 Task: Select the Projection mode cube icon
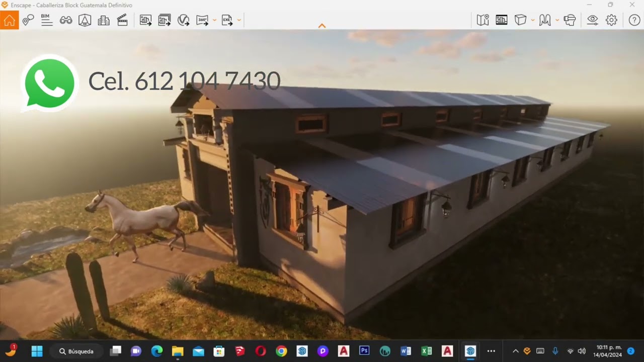tap(520, 20)
